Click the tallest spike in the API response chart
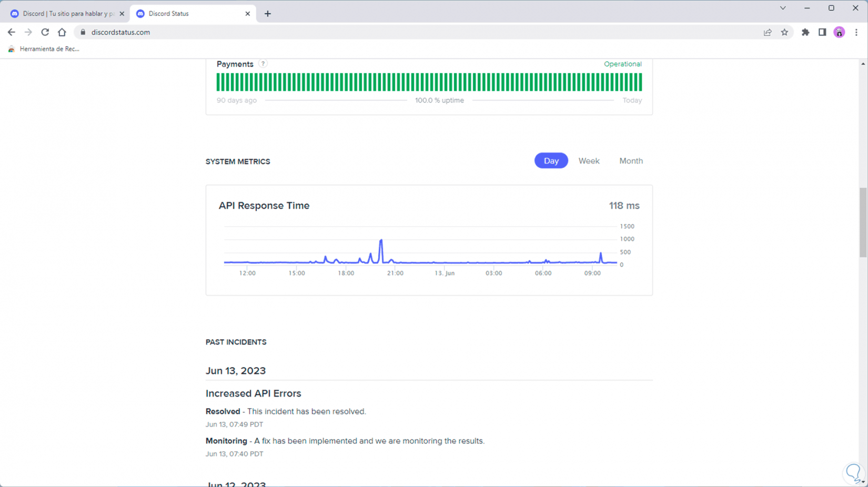868x487 pixels. [x=381, y=242]
